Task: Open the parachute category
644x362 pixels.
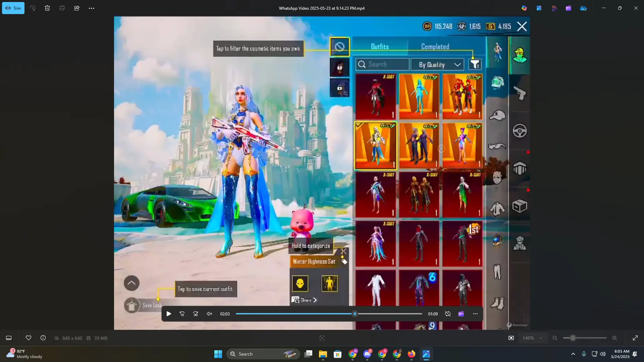Action: click(x=520, y=168)
